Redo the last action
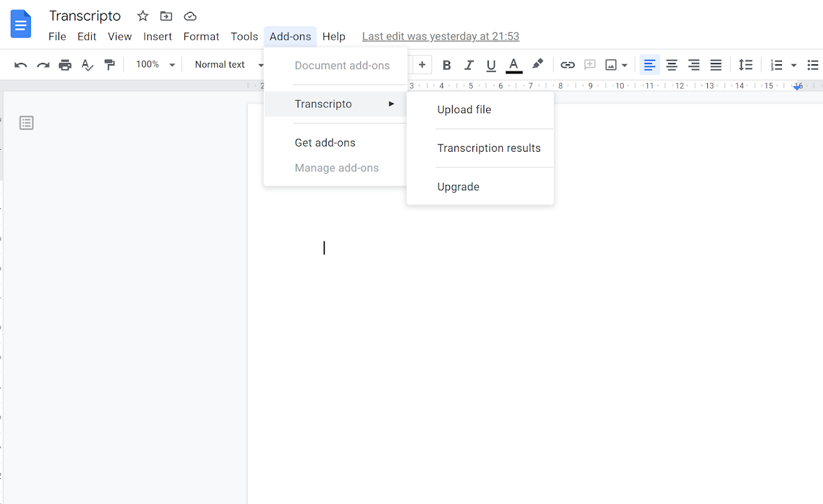This screenshot has width=823, height=504. (x=43, y=65)
